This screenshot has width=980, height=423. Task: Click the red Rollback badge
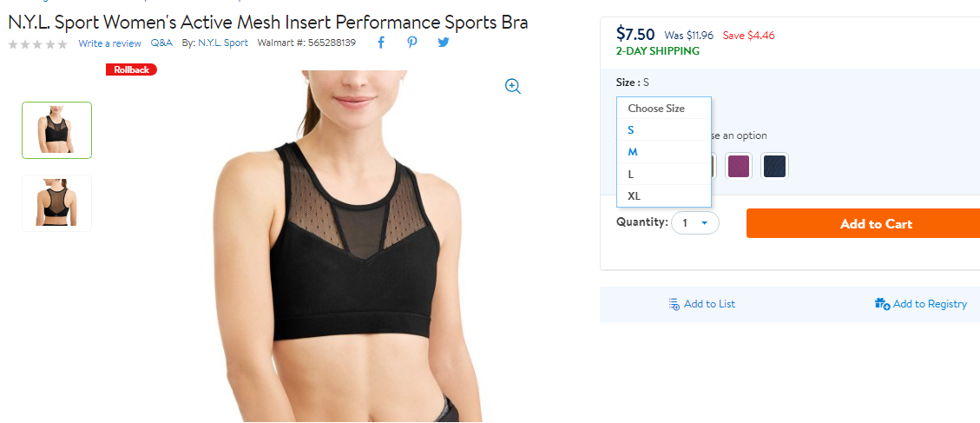[131, 69]
